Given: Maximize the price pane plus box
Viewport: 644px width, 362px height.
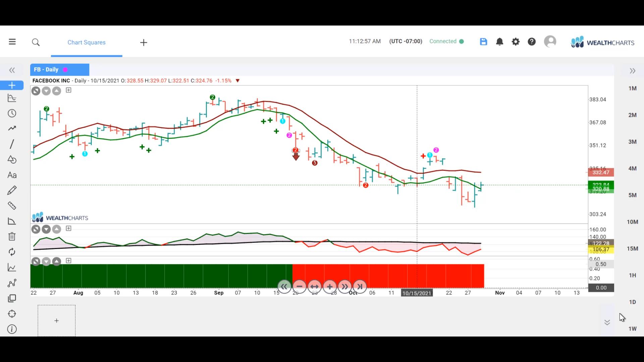Looking at the screenshot, I should [x=68, y=90].
